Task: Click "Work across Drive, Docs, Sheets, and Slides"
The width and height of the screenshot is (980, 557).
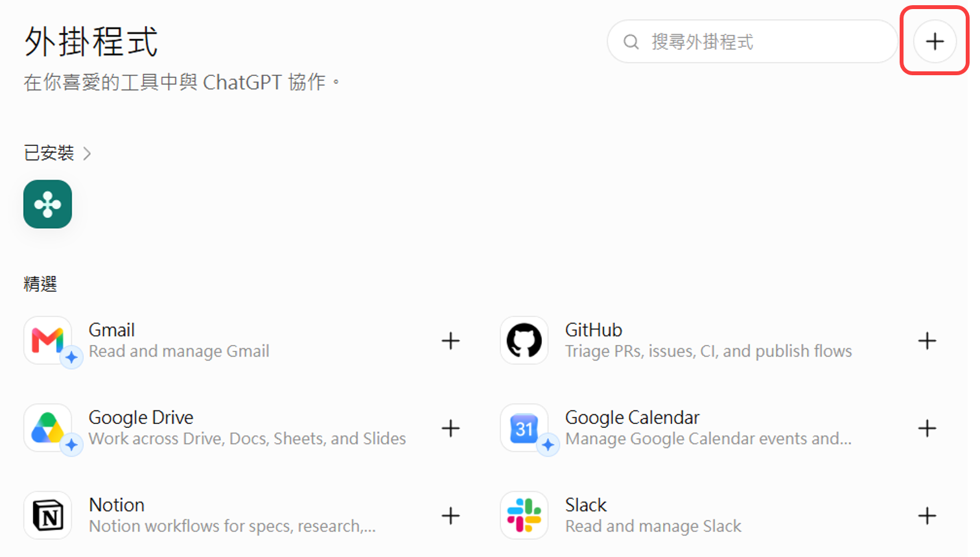Action: pyautogui.click(x=248, y=439)
